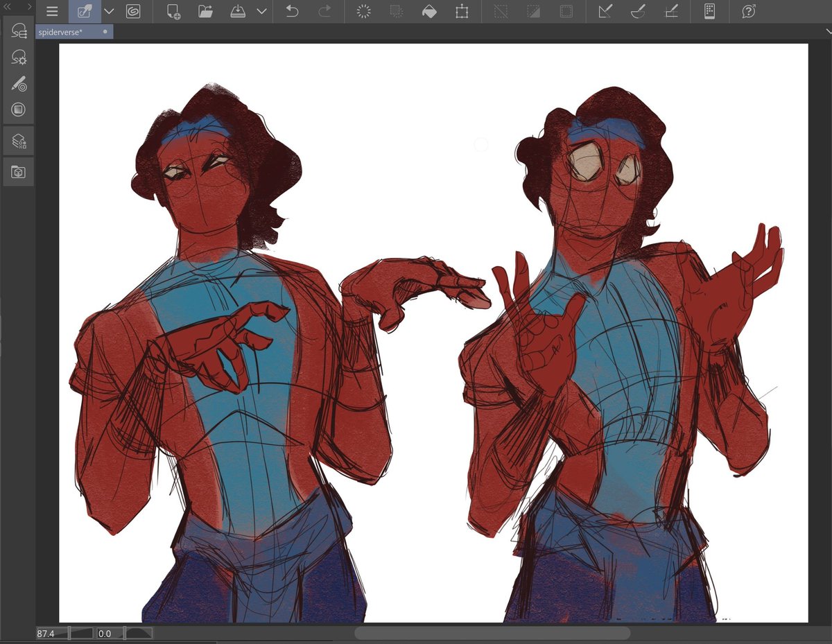
Task: Open Clip Studio support help icon
Action: (x=748, y=11)
